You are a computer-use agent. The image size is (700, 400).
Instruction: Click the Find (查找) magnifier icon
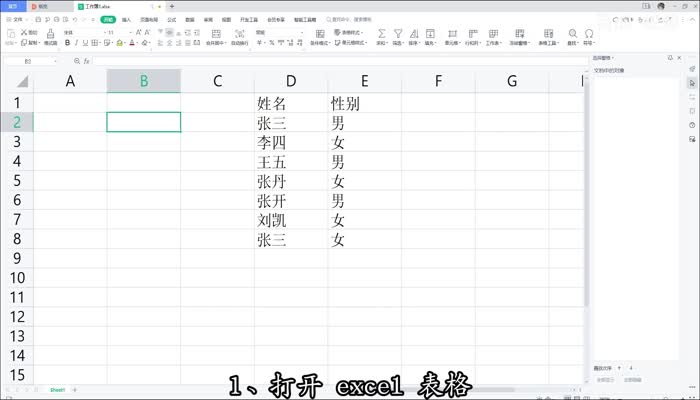(572, 34)
